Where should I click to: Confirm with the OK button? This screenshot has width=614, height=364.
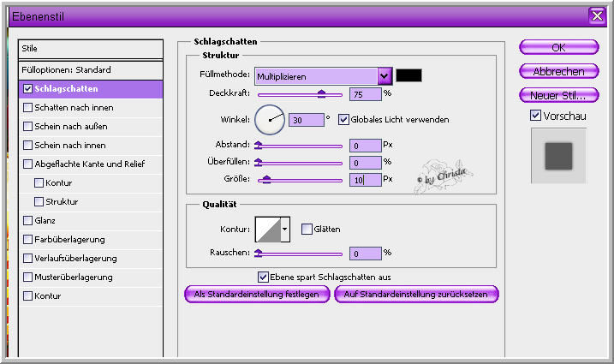[559, 47]
